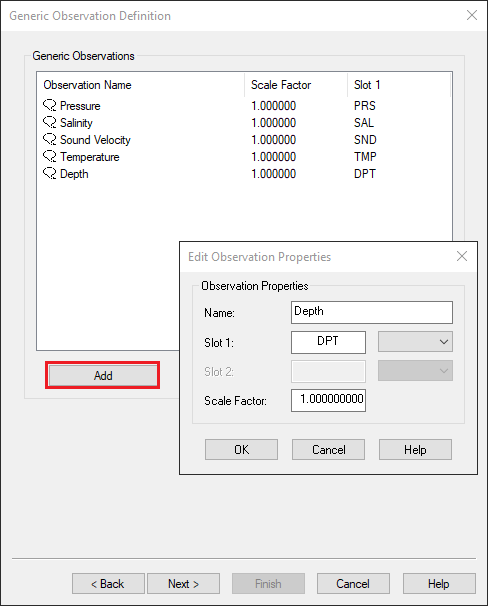The image size is (488, 606).
Task: Select the Observation Name column header
Action: click(141, 85)
